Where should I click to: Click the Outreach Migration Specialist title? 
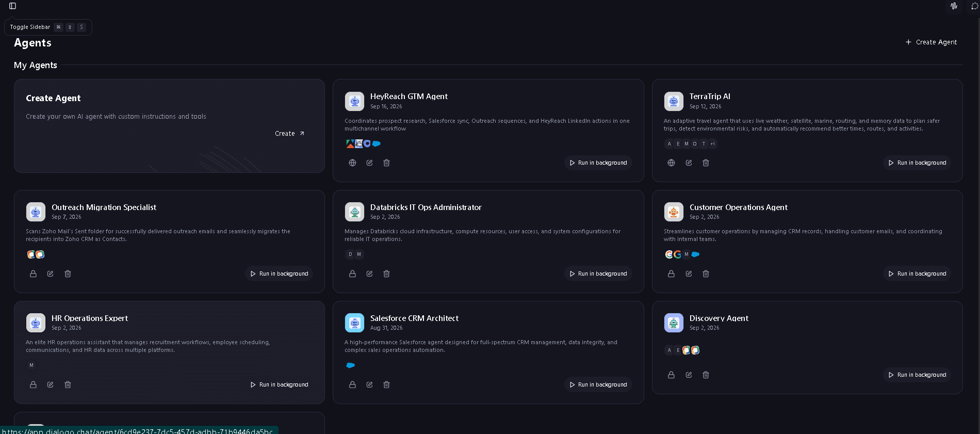(x=104, y=207)
